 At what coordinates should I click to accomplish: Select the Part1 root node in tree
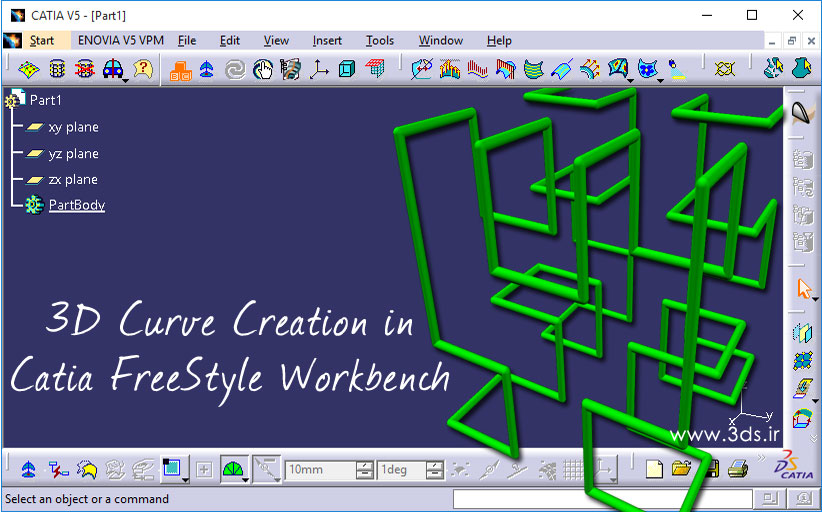point(45,100)
